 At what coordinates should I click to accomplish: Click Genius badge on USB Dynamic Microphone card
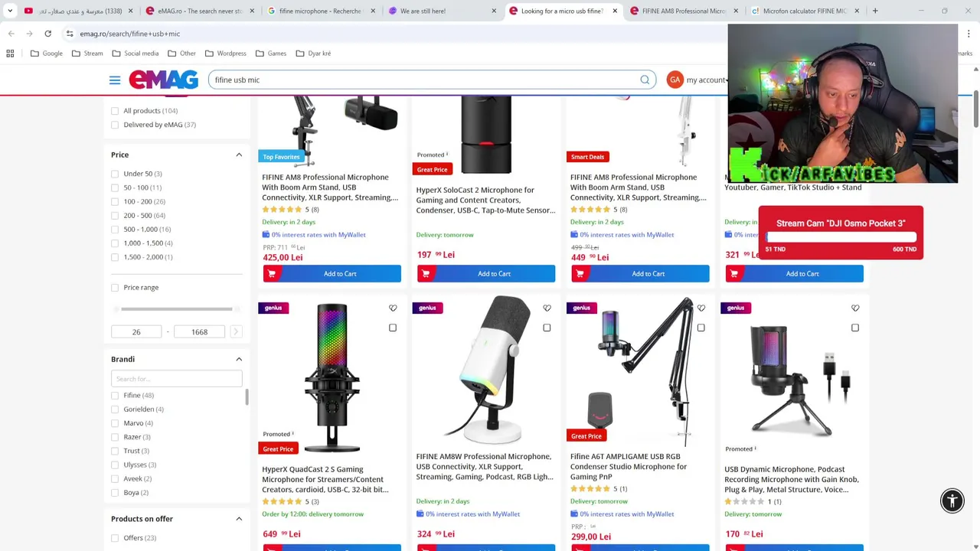click(x=736, y=308)
